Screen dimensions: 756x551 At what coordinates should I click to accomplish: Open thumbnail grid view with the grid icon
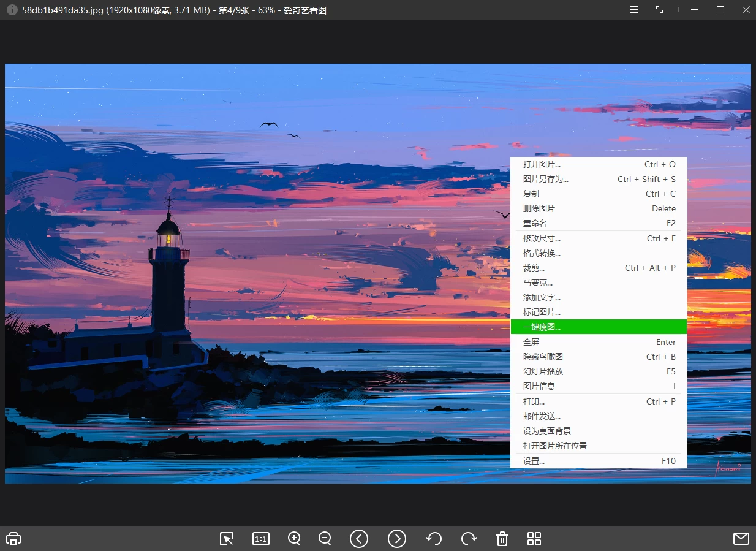pos(534,538)
